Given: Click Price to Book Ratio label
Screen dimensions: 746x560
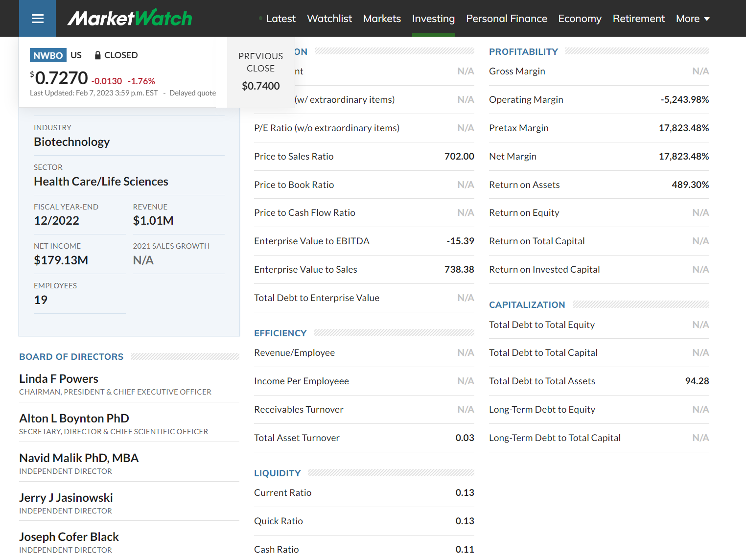Looking at the screenshot, I should click(294, 185).
